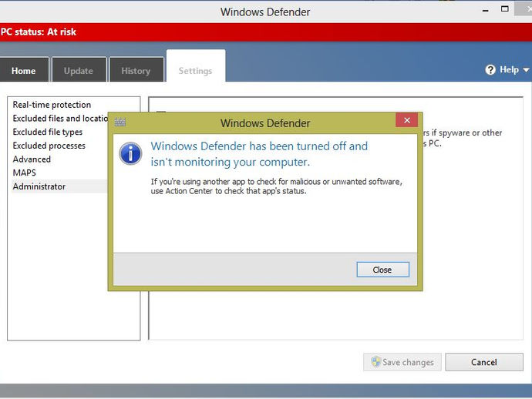This screenshot has width=532, height=399.
Task: Click the PC status: At risk banner
Action: click(x=266, y=32)
